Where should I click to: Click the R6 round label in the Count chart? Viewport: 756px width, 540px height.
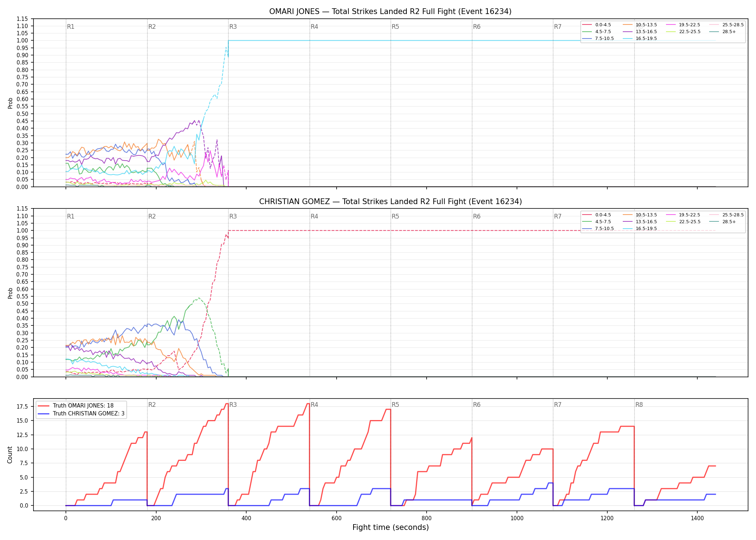(x=477, y=405)
